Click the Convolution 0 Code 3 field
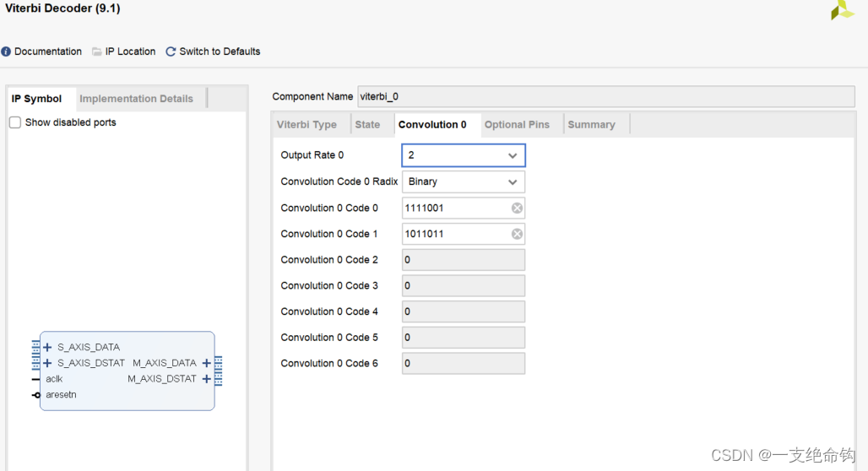Image resolution: width=868 pixels, height=471 pixels. (464, 285)
